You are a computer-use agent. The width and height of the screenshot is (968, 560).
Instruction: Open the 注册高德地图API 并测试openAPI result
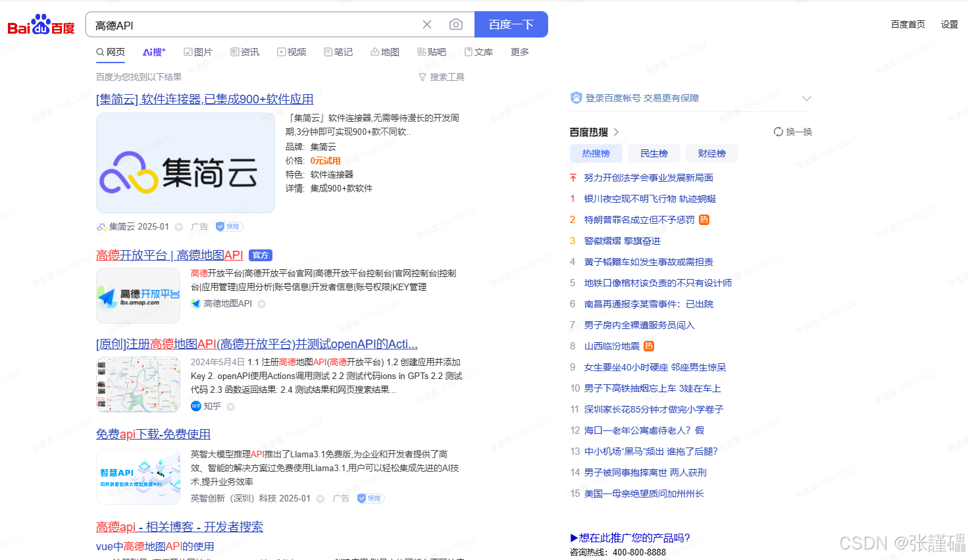point(257,344)
